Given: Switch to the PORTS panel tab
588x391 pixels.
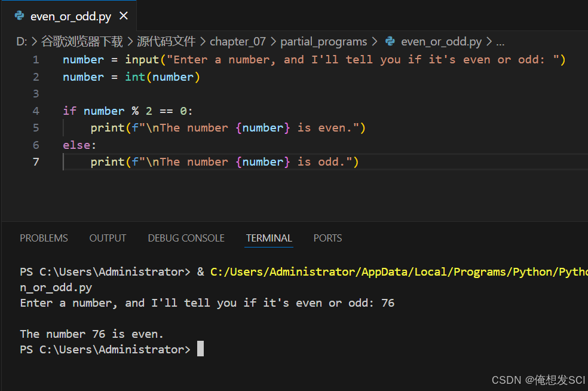Looking at the screenshot, I should tap(327, 238).
